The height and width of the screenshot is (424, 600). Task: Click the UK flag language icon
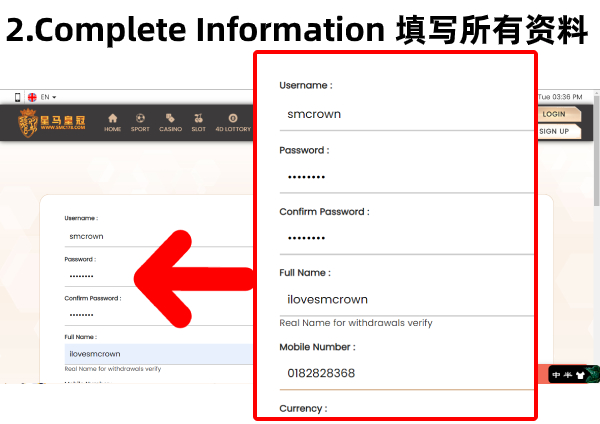point(32,97)
